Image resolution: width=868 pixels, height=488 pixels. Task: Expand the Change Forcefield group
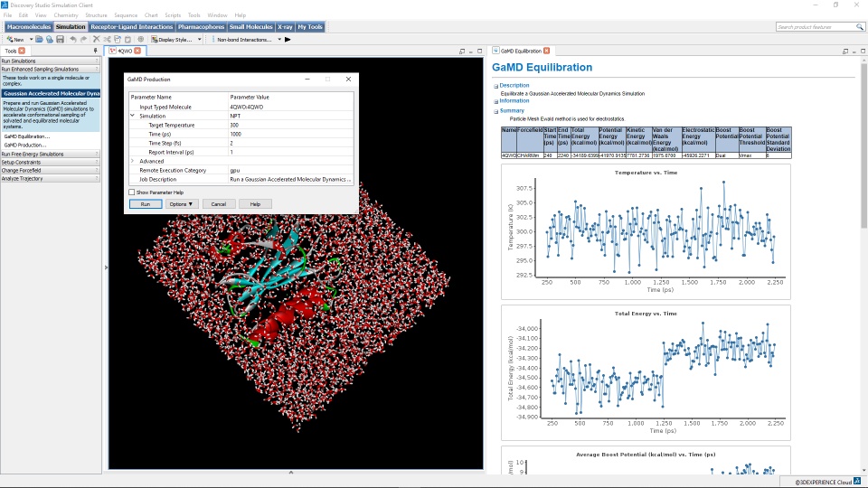(51, 171)
